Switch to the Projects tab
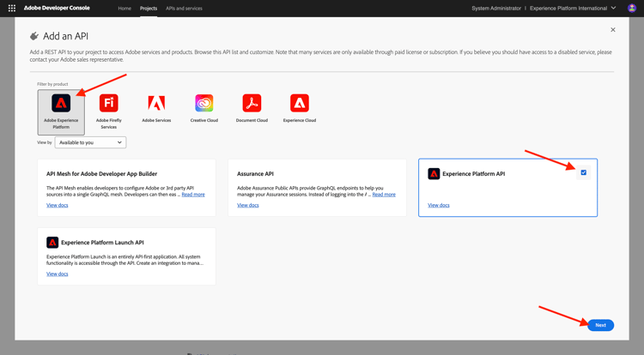This screenshot has width=644, height=355. [149, 9]
